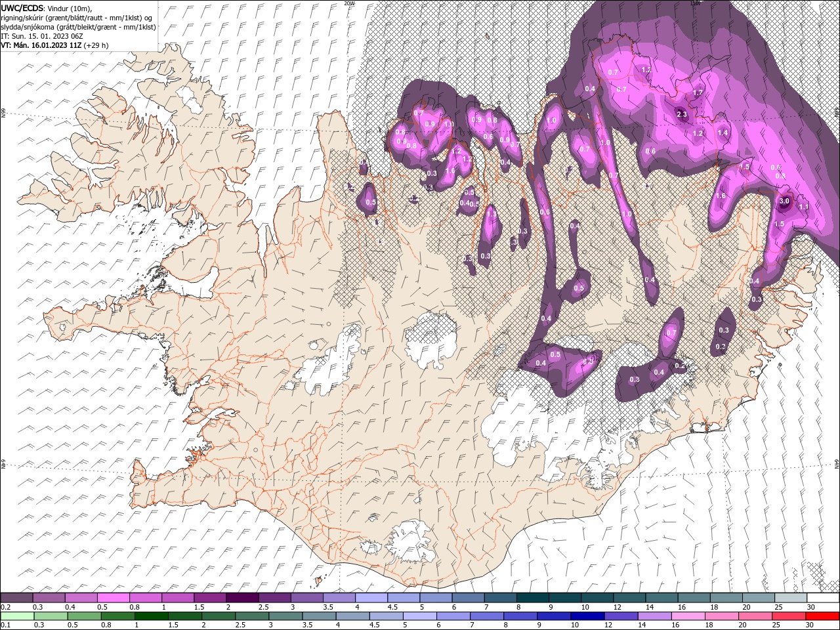Select dark teal snow swatch between 8 and 9
The image size is (840, 630).
click(533, 598)
